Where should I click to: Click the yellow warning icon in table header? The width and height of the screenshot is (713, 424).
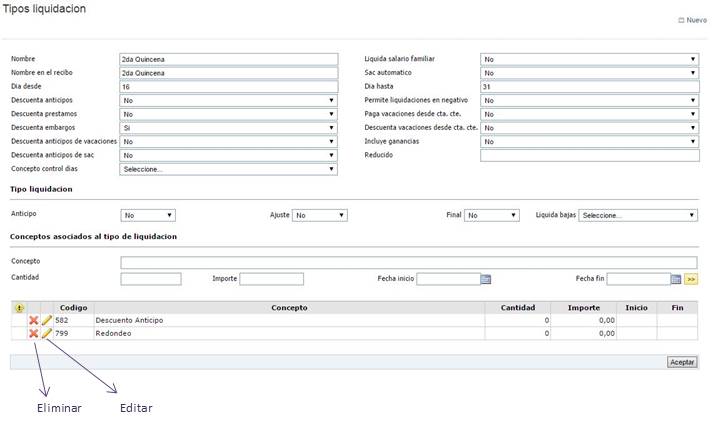coord(19,308)
